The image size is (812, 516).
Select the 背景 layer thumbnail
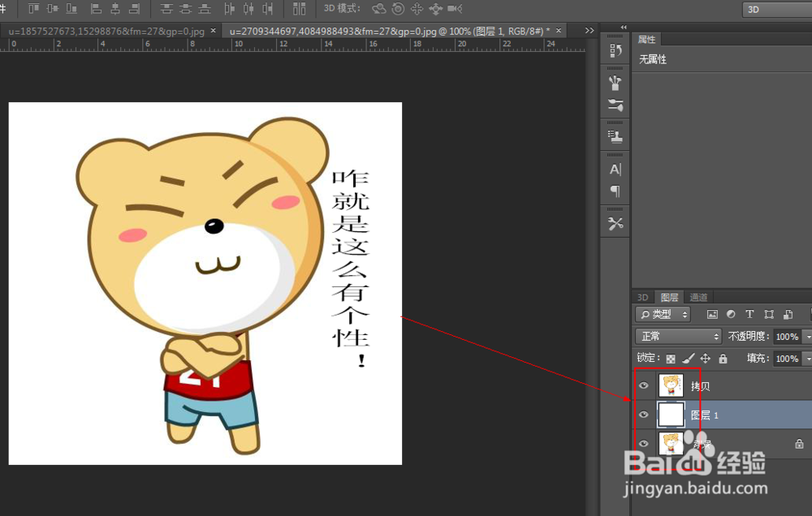pyautogui.click(x=671, y=444)
